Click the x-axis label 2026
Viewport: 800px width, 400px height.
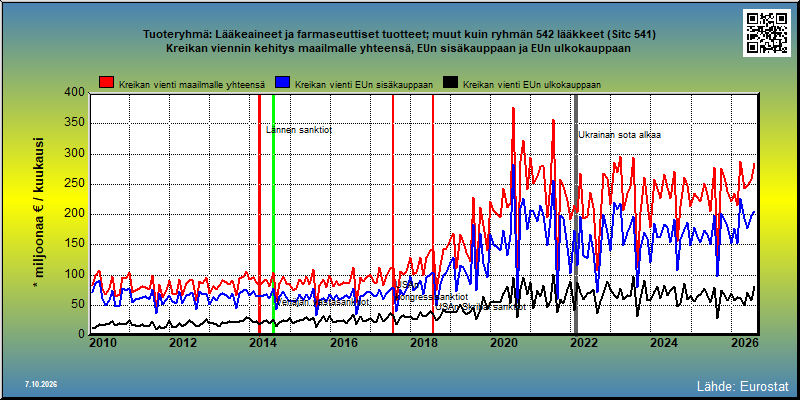(744, 342)
